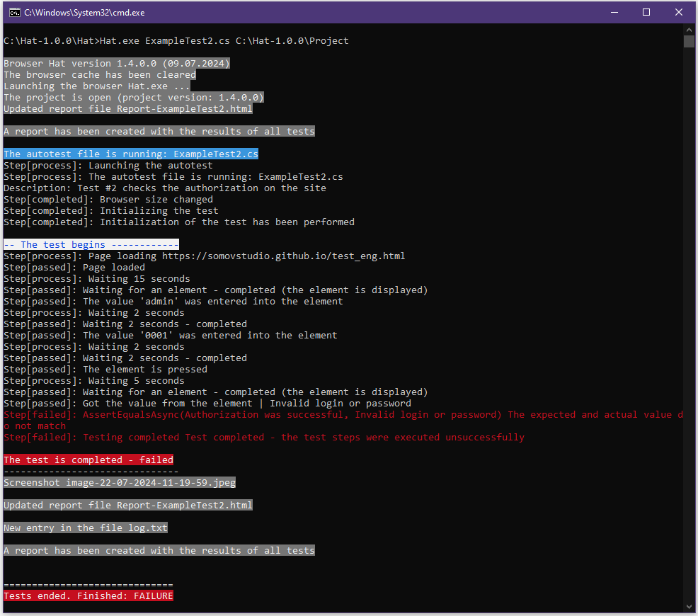
Task: Maximize the cmd.exe window
Action: (x=646, y=12)
